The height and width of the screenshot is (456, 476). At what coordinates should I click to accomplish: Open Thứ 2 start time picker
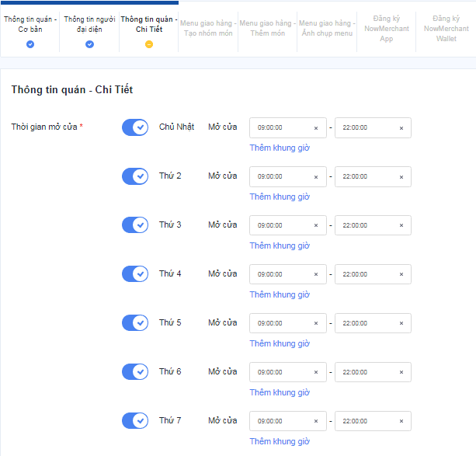tap(288, 177)
